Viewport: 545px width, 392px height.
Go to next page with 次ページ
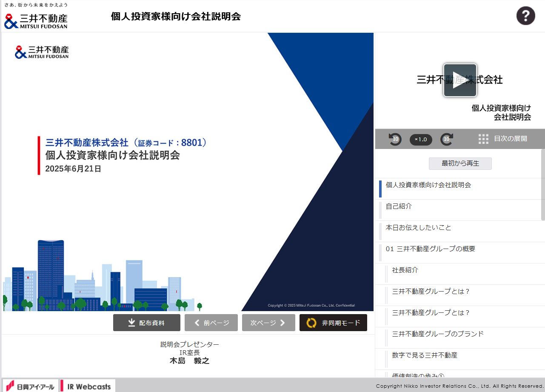(268, 323)
